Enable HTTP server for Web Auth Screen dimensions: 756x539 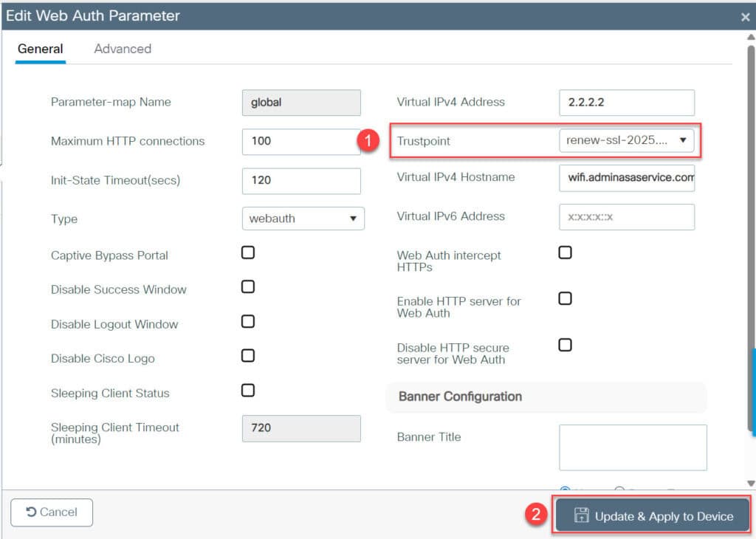(565, 298)
